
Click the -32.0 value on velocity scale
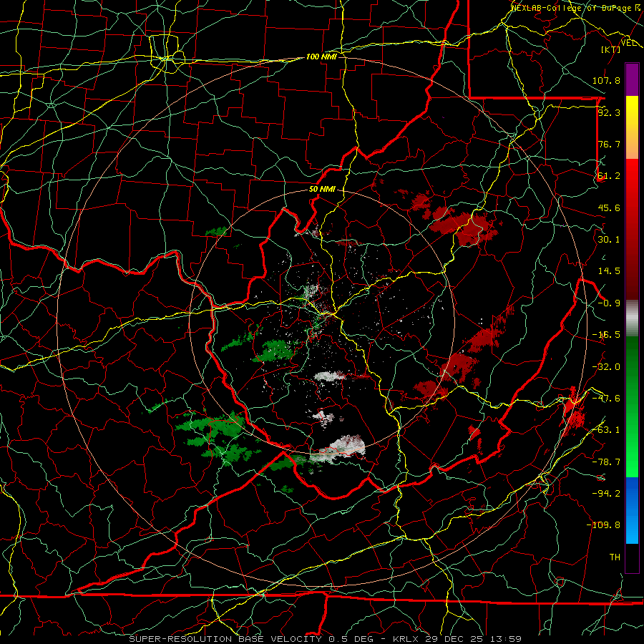pyautogui.click(x=606, y=367)
